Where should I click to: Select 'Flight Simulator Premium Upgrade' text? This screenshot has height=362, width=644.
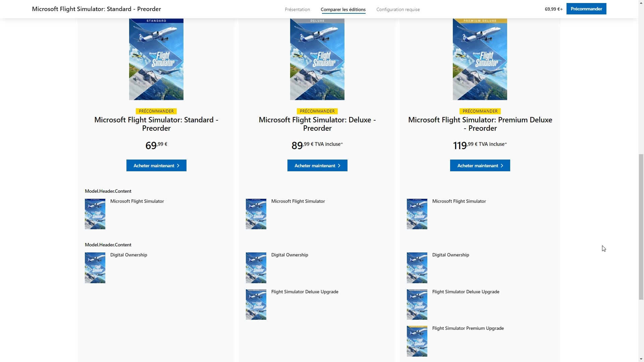click(x=468, y=328)
